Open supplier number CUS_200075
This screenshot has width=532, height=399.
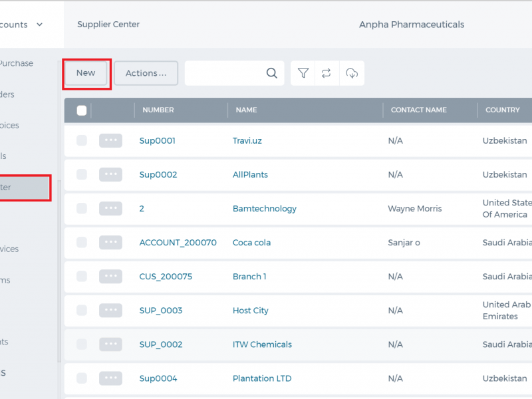coord(166,277)
